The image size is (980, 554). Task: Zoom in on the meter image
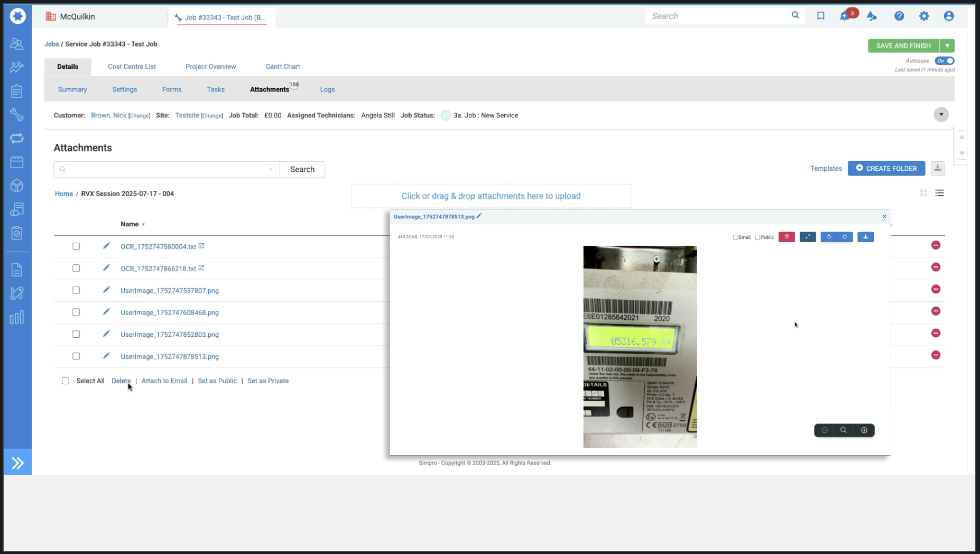pos(864,430)
